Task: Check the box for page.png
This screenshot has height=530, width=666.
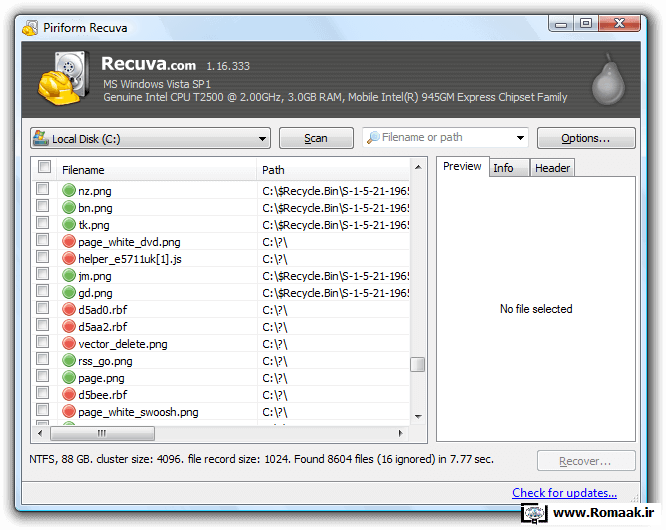Action: pyautogui.click(x=42, y=375)
